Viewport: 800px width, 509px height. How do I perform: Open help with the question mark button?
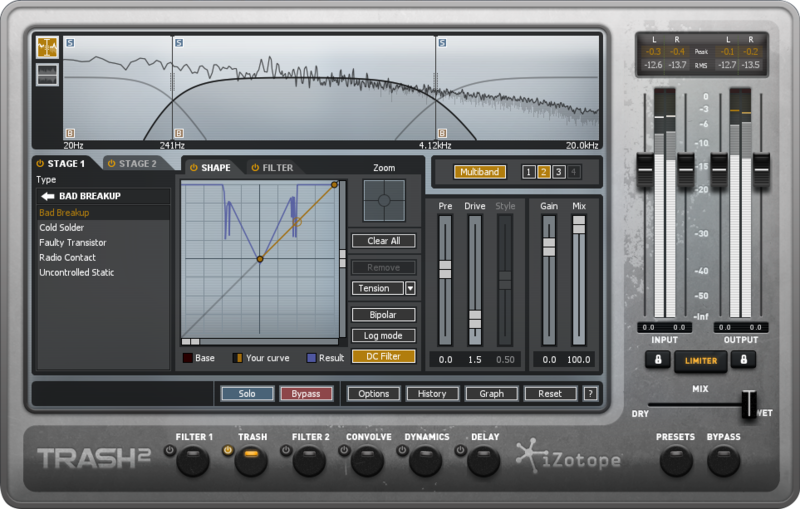590,394
